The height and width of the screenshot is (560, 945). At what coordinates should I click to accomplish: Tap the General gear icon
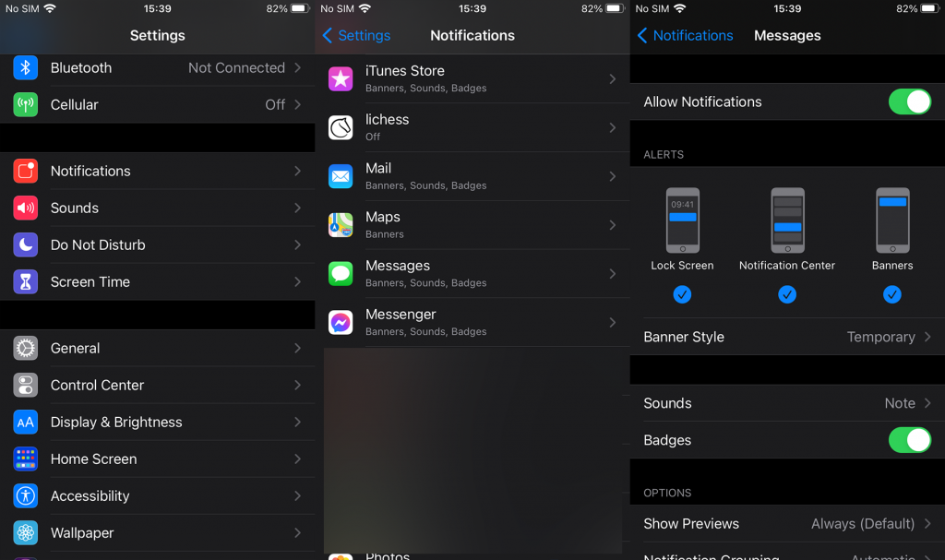[25, 349]
